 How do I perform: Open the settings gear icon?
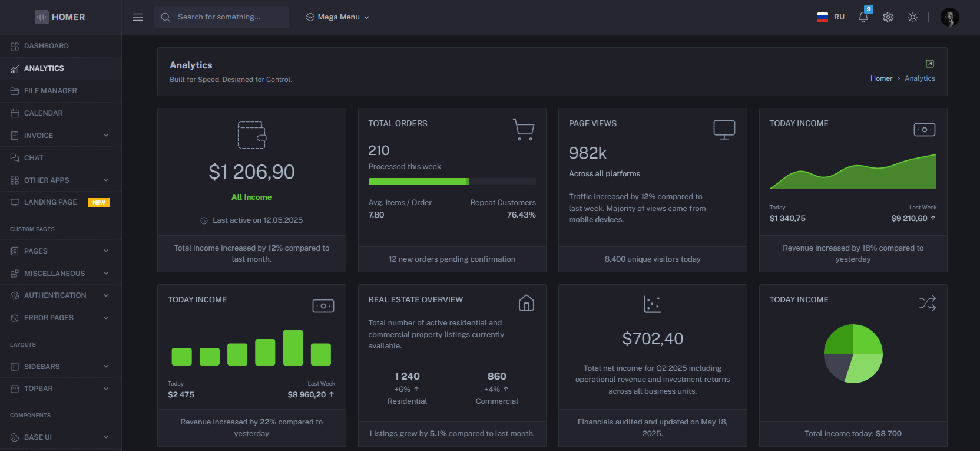coord(888,17)
